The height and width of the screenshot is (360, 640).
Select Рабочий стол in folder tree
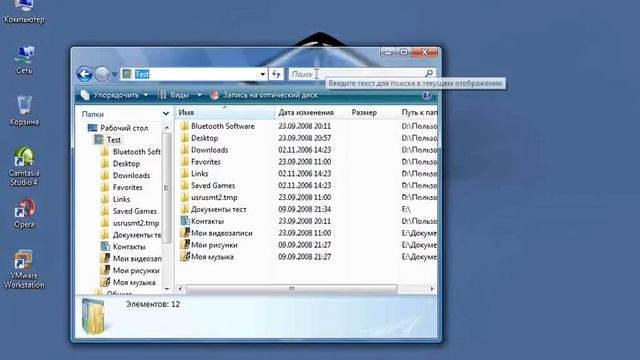118,128
